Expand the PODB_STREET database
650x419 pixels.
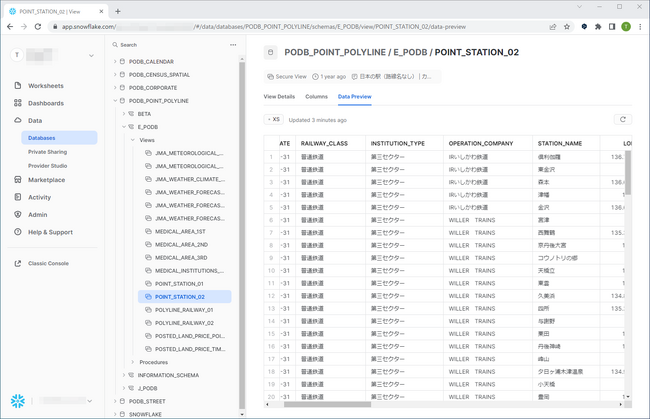[x=115, y=401]
